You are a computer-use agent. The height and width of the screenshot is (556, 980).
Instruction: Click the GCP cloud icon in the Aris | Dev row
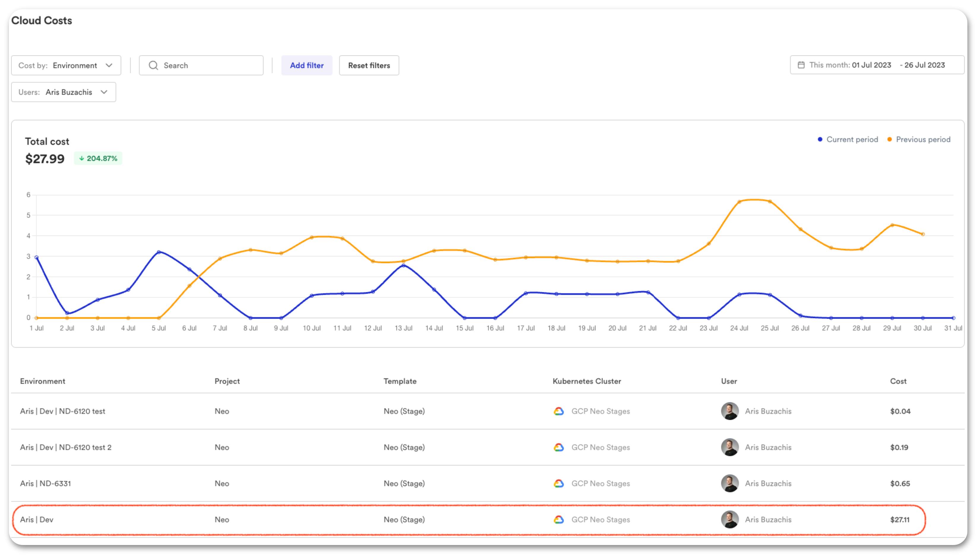pyautogui.click(x=559, y=519)
